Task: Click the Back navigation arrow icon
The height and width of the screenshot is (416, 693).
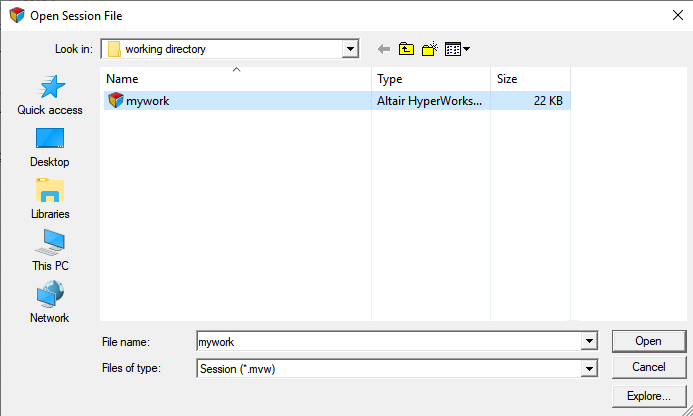Action: (384, 49)
